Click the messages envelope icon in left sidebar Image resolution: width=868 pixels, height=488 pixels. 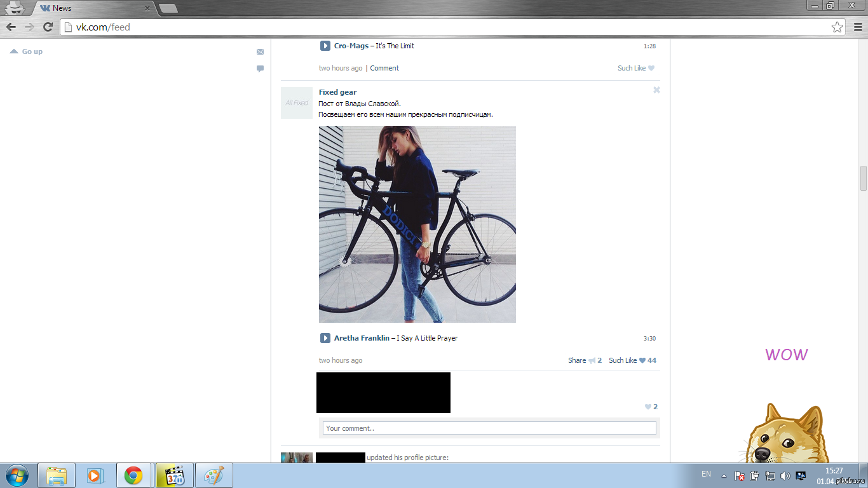[x=260, y=52]
